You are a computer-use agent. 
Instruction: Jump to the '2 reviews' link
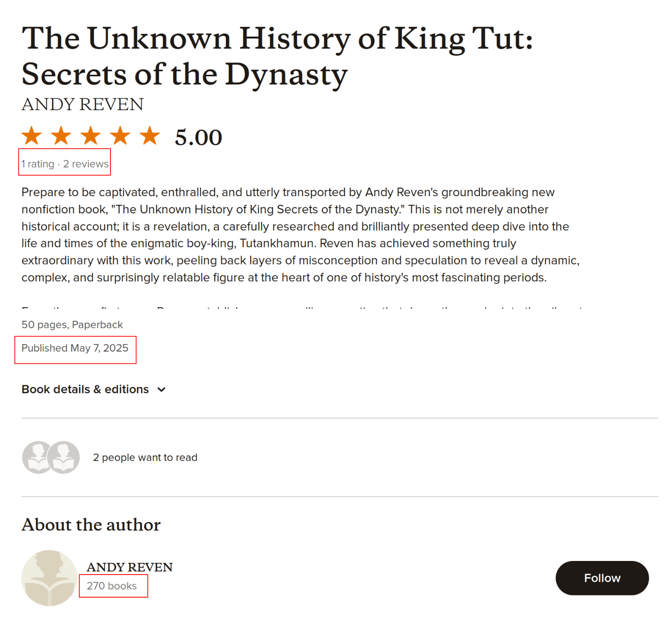coord(86,164)
